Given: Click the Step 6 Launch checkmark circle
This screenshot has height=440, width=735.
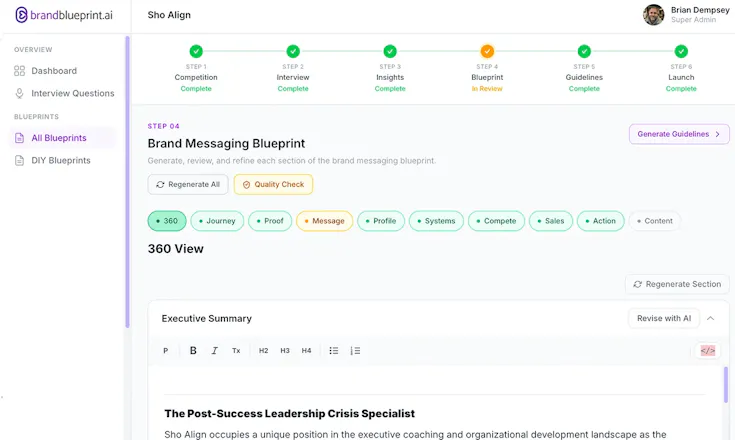Looking at the screenshot, I should (681, 51).
